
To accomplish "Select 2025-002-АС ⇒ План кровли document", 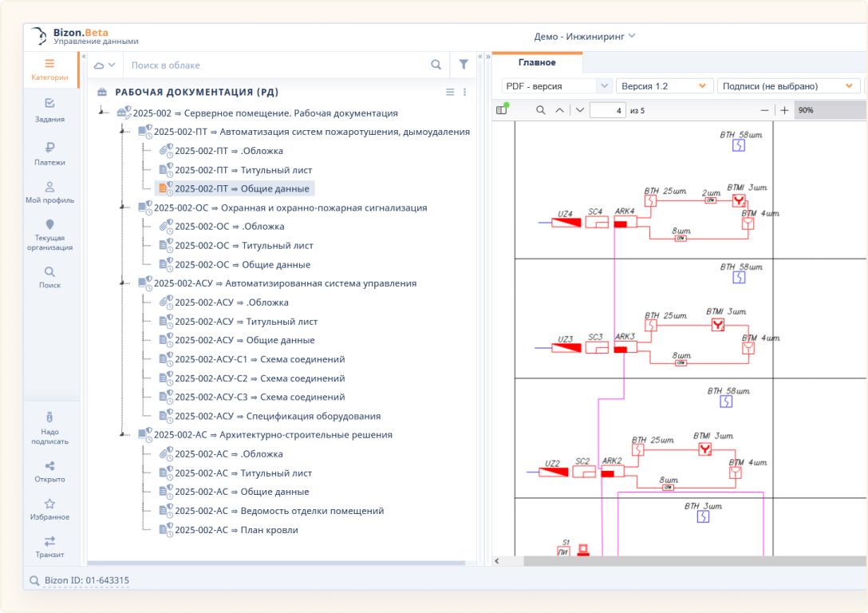I will point(236,530).
